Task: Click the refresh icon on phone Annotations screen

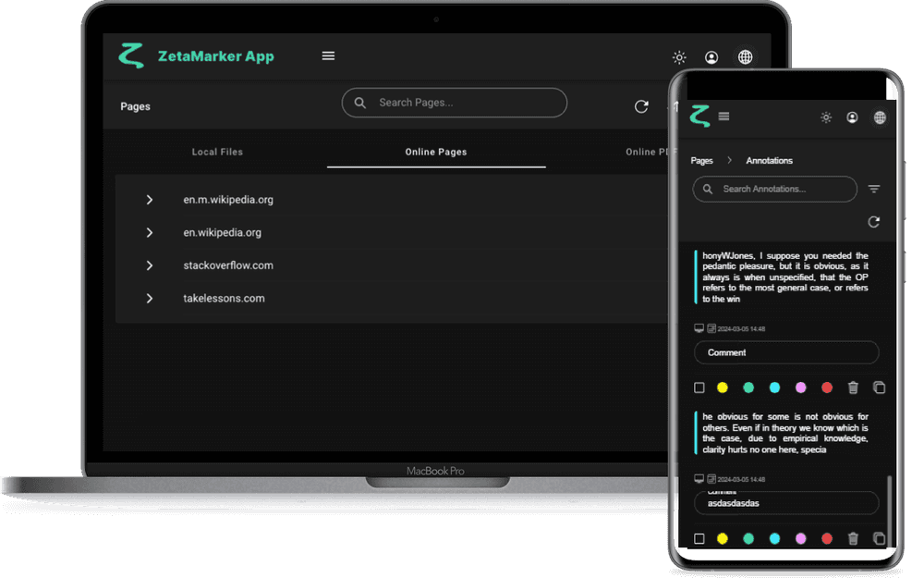Action: [873, 222]
